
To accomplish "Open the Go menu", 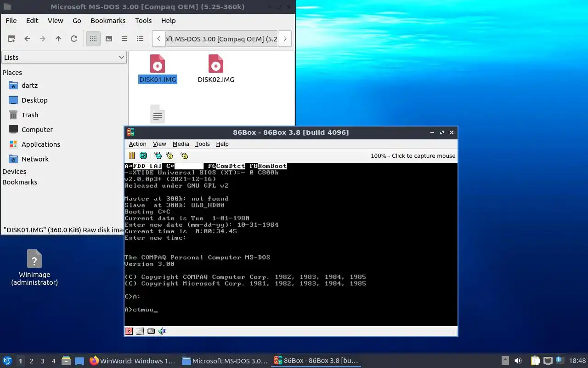I will pos(77,21).
